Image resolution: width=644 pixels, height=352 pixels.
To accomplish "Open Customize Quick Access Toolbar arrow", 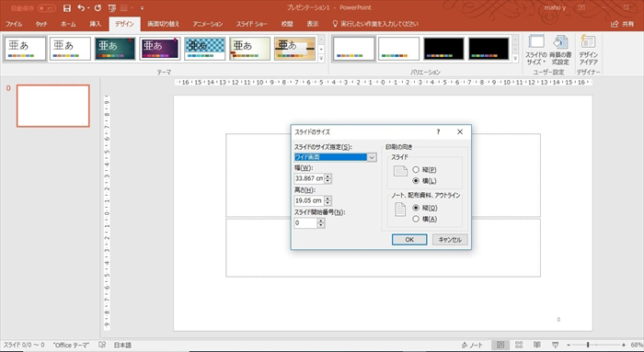I will pos(142,7).
